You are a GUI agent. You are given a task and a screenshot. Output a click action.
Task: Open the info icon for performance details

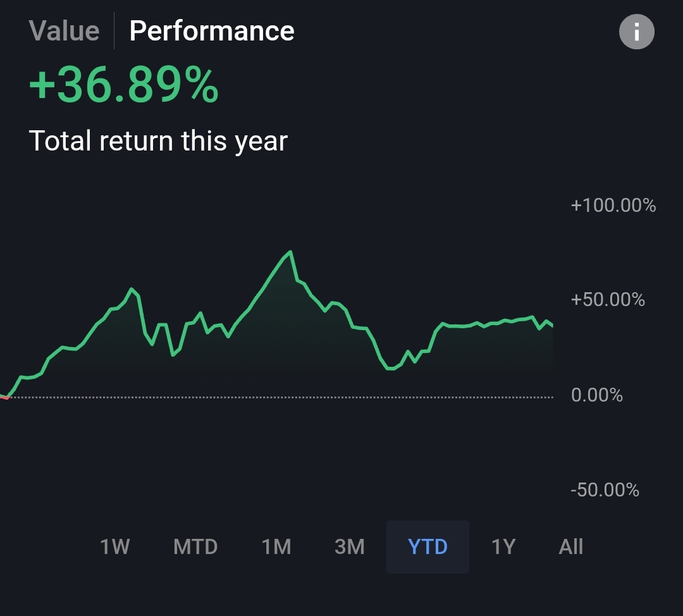(x=636, y=32)
